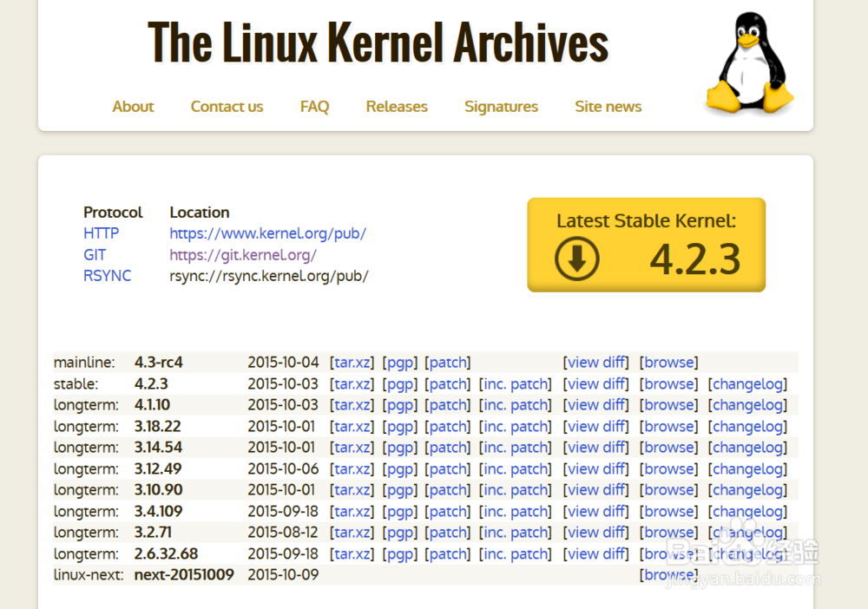Open inc. patch for stable 4.2.3

click(516, 383)
